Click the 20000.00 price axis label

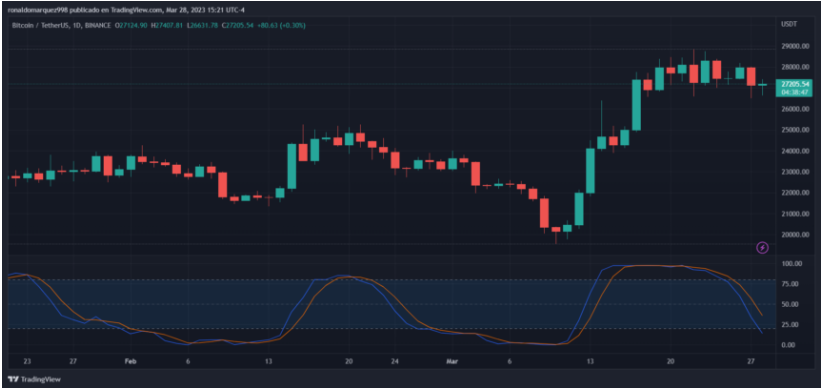[795, 235]
